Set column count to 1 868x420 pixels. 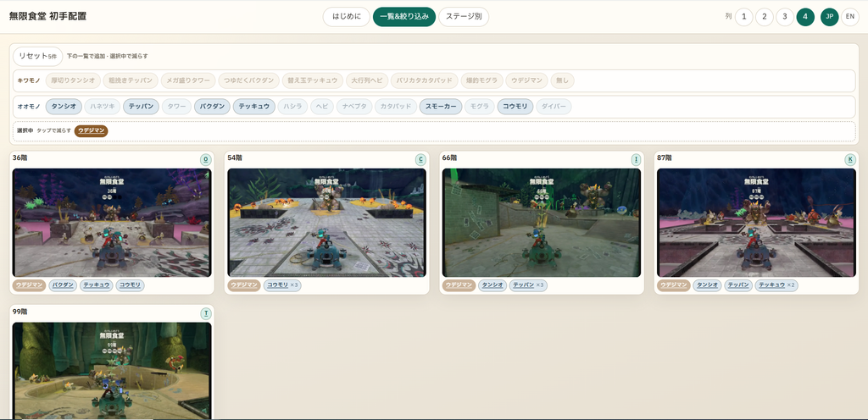point(744,17)
